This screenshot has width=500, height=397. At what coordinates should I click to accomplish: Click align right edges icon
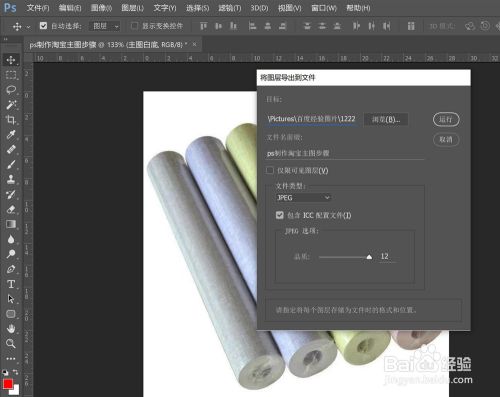pos(283,26)
